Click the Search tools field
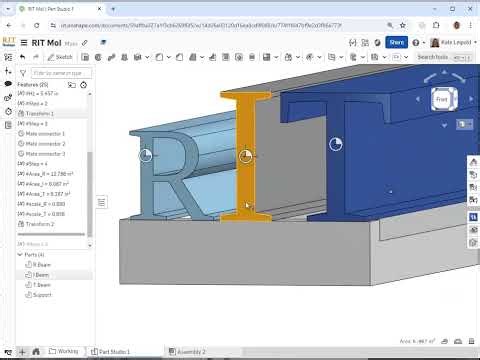 coord(444,57)
